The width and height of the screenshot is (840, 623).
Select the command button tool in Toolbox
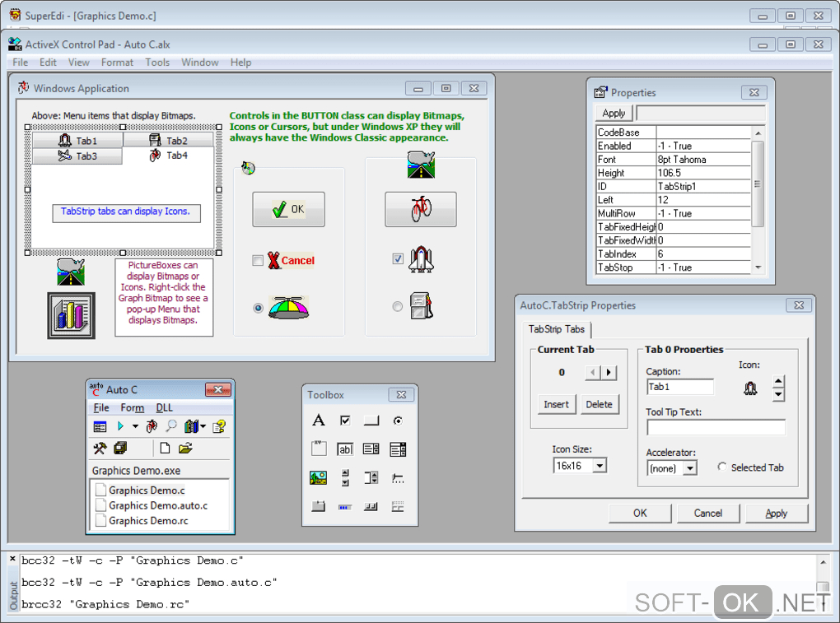371,421
